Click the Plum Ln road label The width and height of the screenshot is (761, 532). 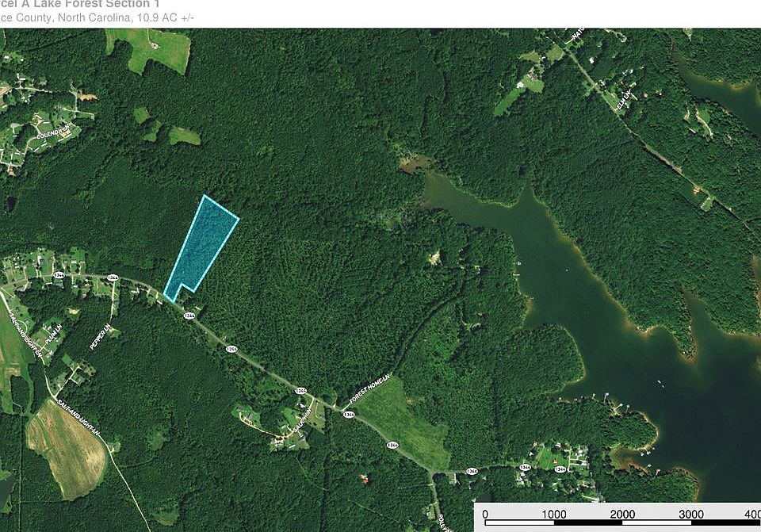click(53, 335)
